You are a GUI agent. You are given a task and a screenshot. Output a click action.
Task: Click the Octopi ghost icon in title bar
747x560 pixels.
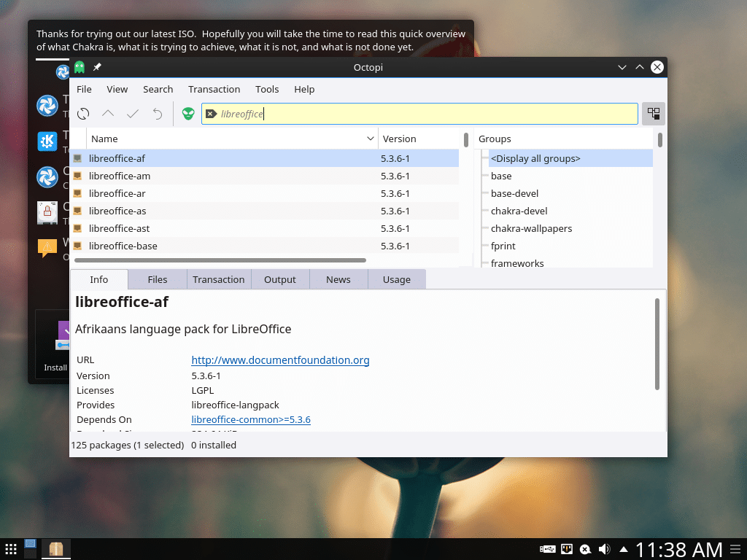click(79, 67)
